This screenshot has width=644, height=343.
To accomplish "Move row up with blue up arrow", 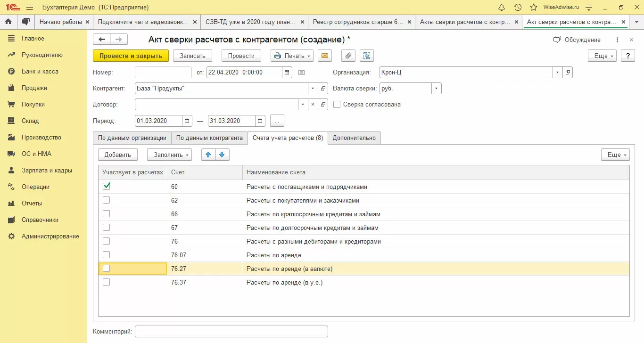I will 208,155.
